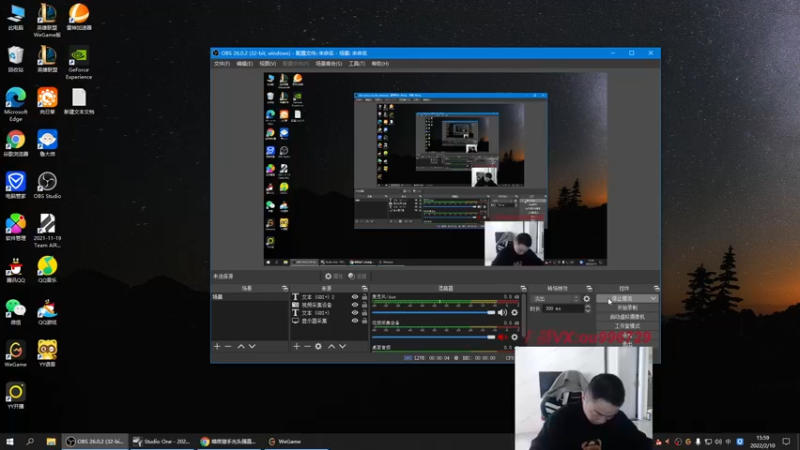Click the 300 ms transition duration field
This screenshot has width=800, height=450.
[563, 308]
